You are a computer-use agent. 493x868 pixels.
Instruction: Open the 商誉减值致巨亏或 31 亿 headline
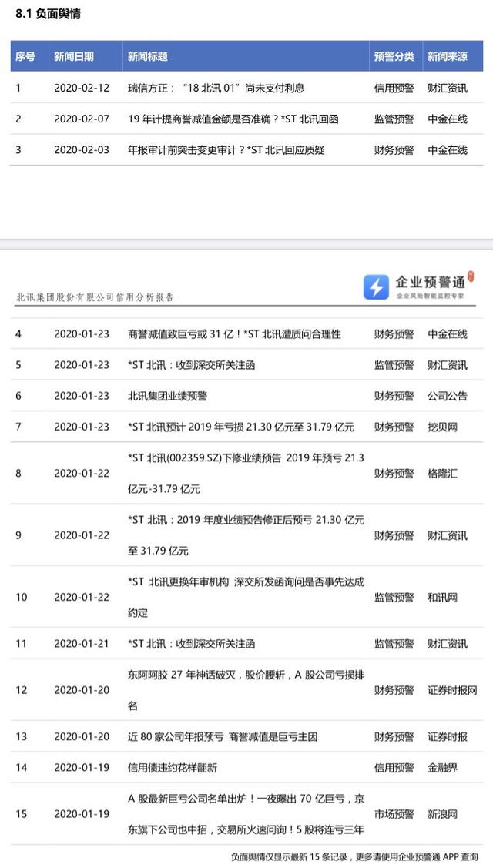(223, 334)
